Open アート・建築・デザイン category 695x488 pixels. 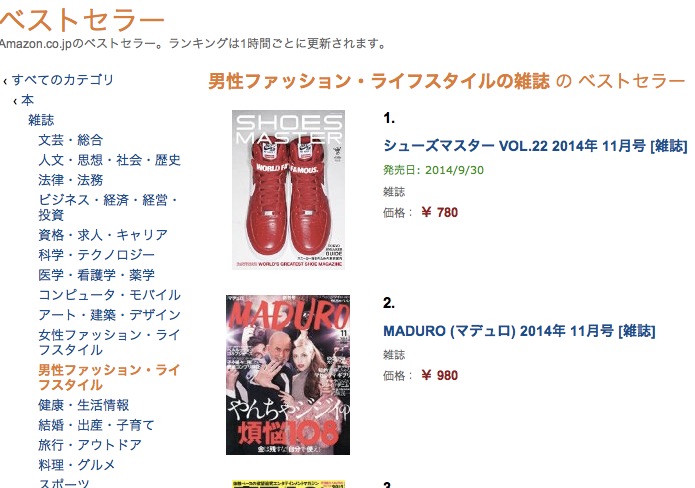(109, 315)
